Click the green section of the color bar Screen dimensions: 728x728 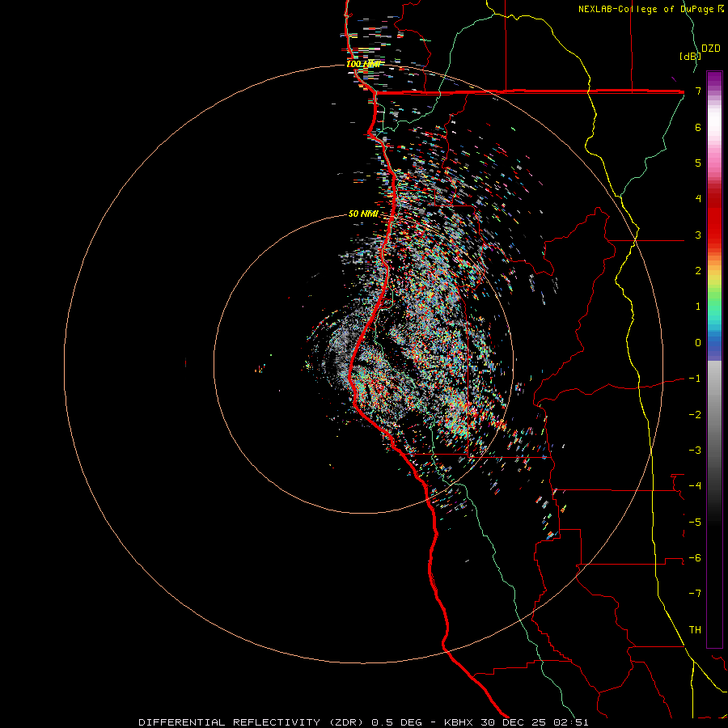click(714, 299)
